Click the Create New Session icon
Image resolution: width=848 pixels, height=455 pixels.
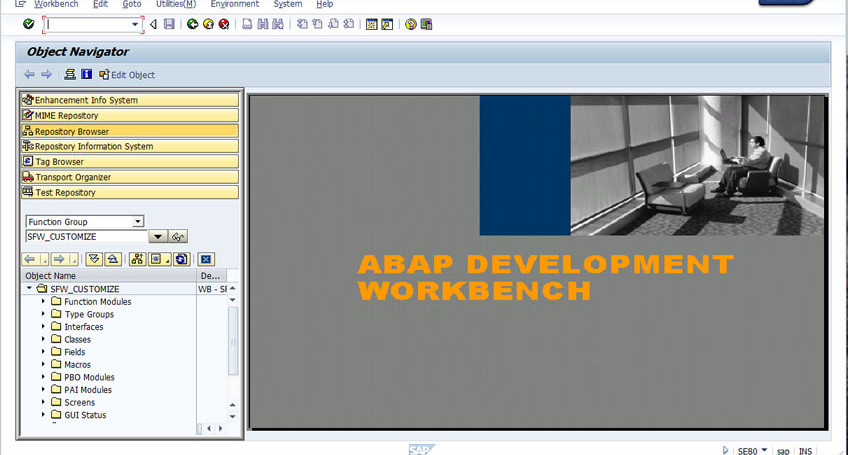[372, 24]
